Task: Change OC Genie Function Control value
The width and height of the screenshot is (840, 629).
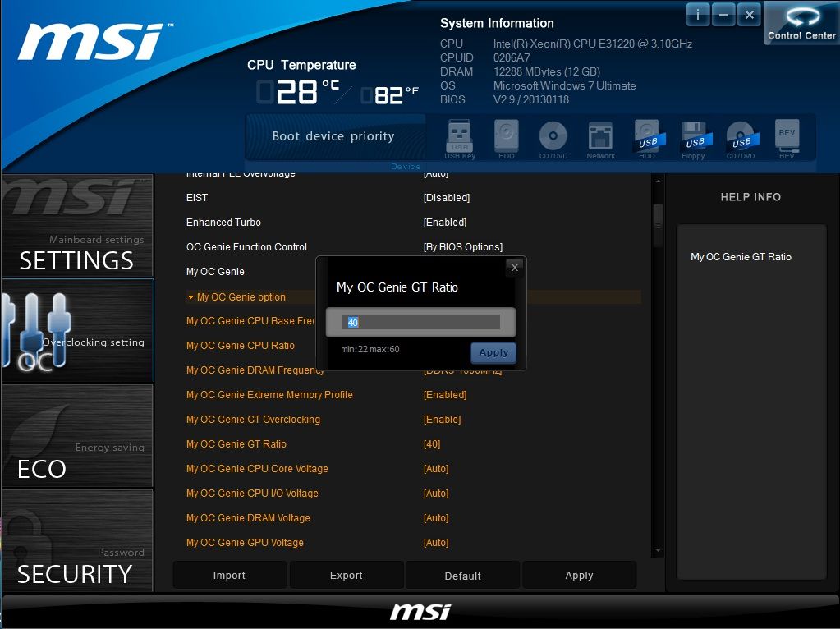Action: point(463,247)
